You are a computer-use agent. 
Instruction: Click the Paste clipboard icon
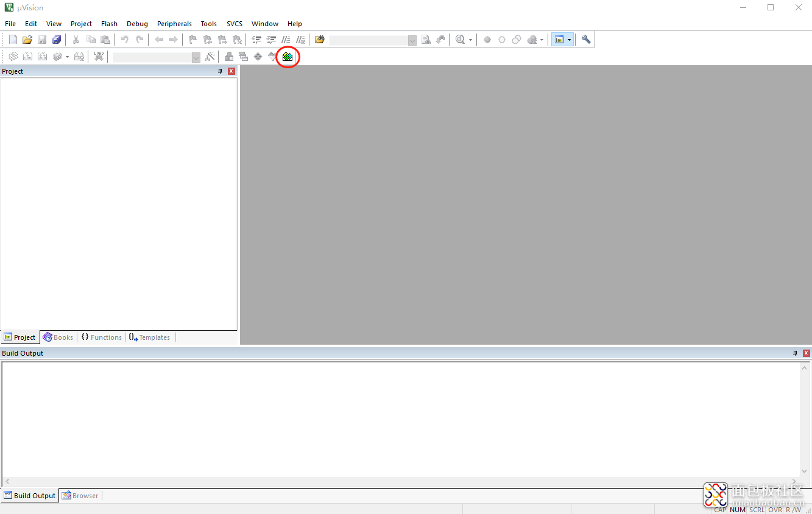[x=105, y=40]
